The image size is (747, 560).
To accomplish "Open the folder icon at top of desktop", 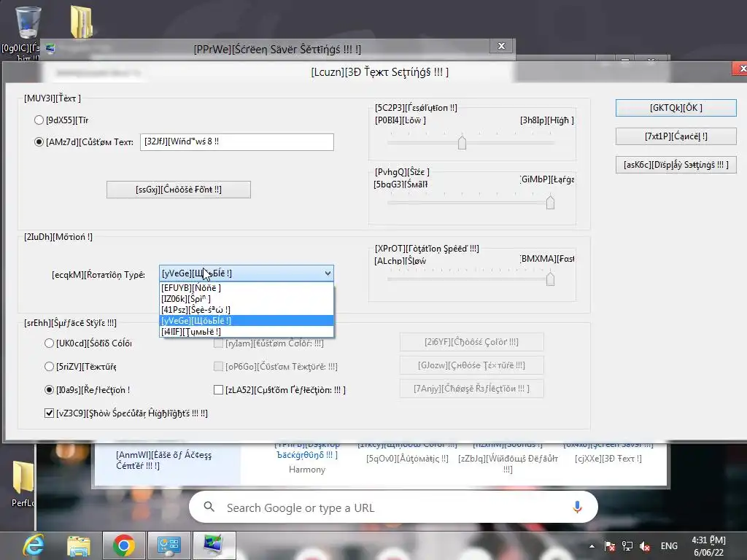I will (82, 21).
